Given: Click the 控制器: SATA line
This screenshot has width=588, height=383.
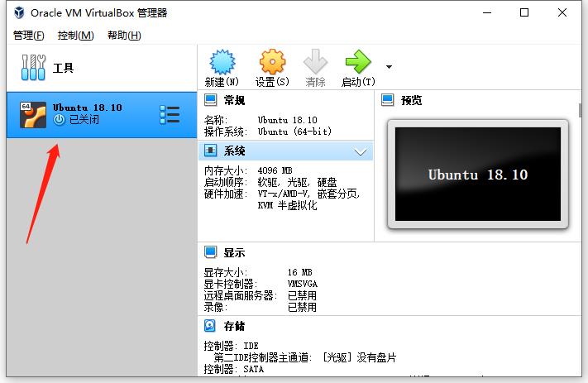Looking at the screenshot, I should click(233, 369).
